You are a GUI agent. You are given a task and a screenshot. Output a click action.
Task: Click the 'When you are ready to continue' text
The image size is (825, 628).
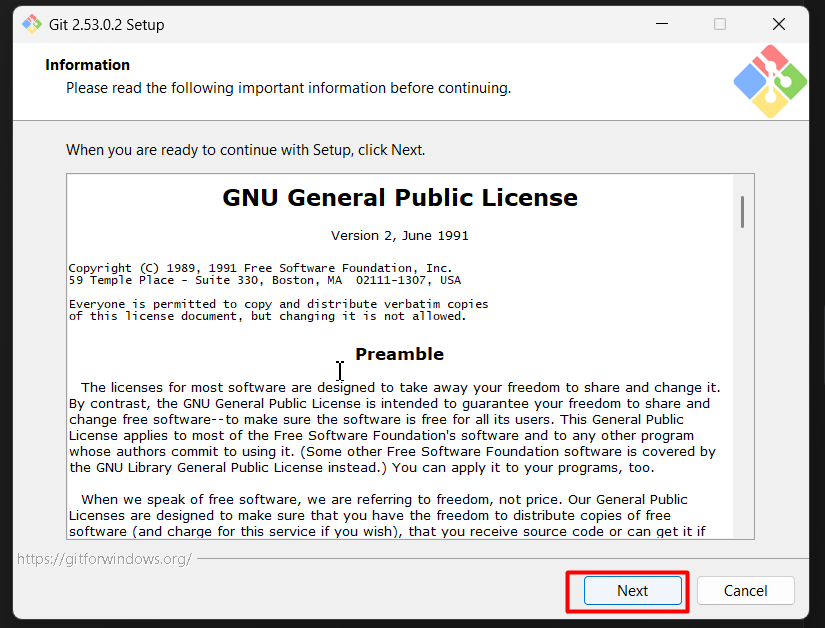point(245,150)
